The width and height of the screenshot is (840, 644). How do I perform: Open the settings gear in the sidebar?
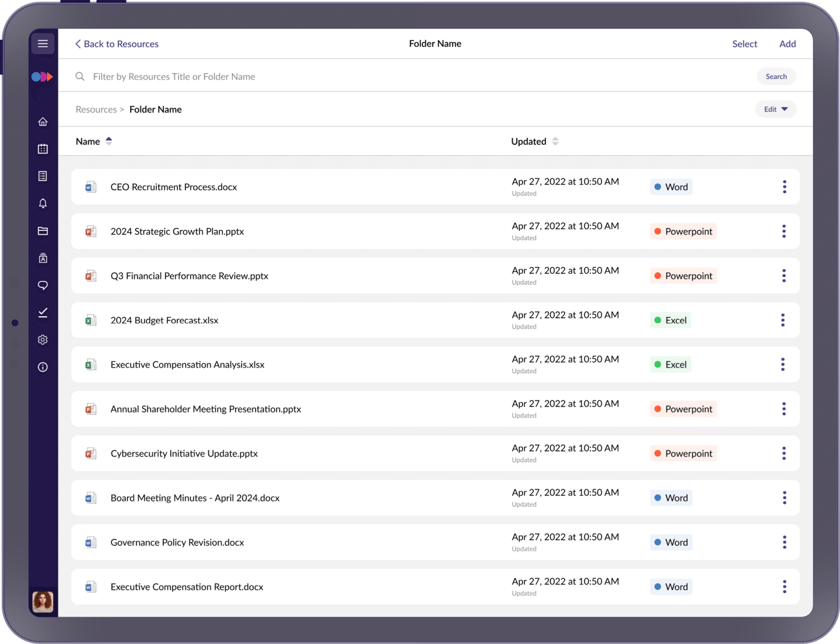click(43, 339)
